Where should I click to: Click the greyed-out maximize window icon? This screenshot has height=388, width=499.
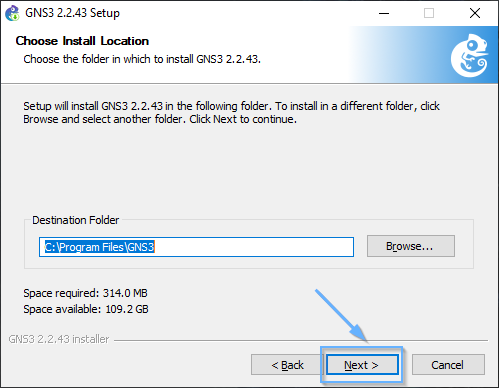point(429,13)
